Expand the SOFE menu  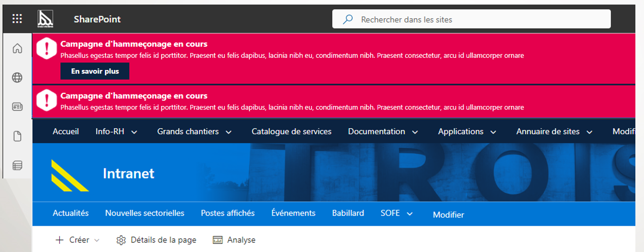pyautogui.click(x=397, y=213)
